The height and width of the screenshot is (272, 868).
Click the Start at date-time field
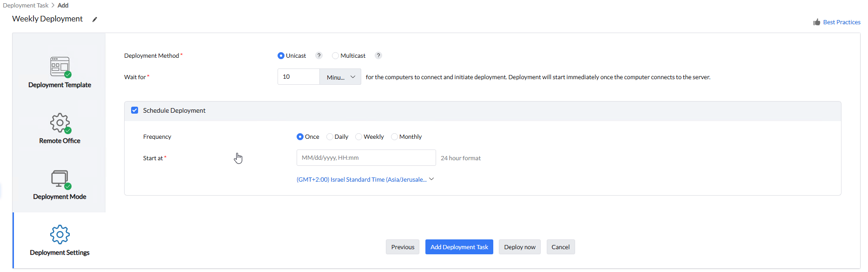[366, 158]
